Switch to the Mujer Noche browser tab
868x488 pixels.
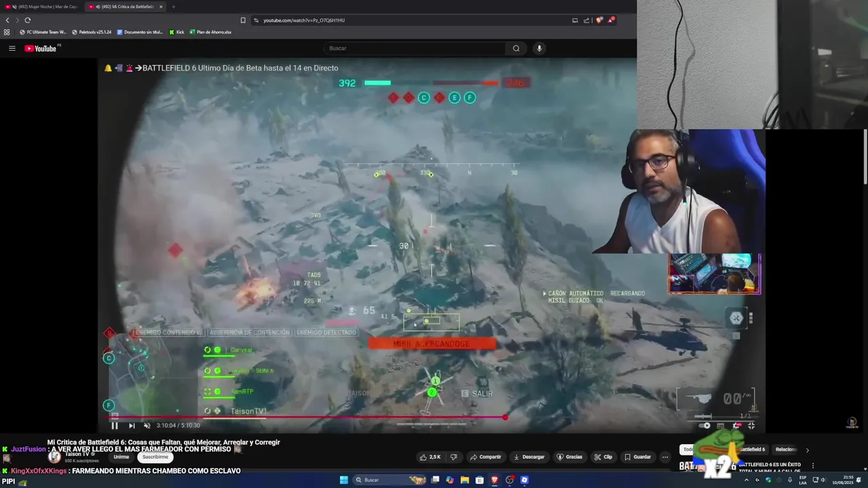tap(43, 7)
